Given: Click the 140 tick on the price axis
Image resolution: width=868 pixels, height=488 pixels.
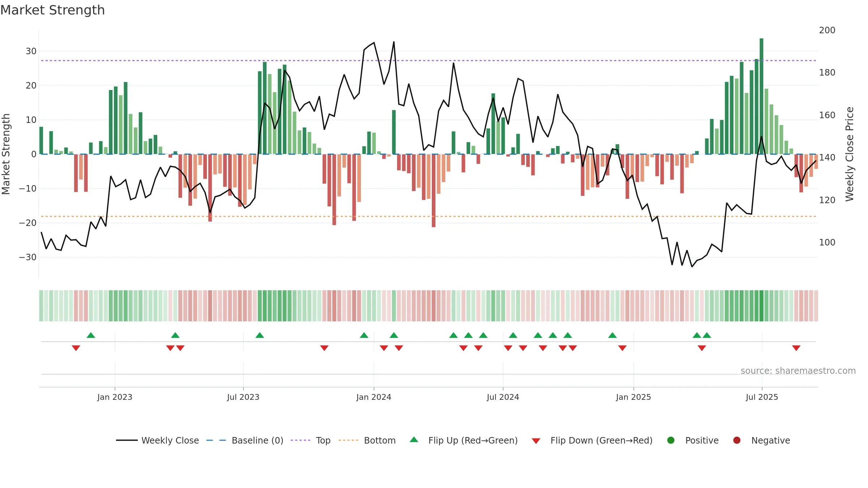Looking at the screenshot, I should coord(827,157).
